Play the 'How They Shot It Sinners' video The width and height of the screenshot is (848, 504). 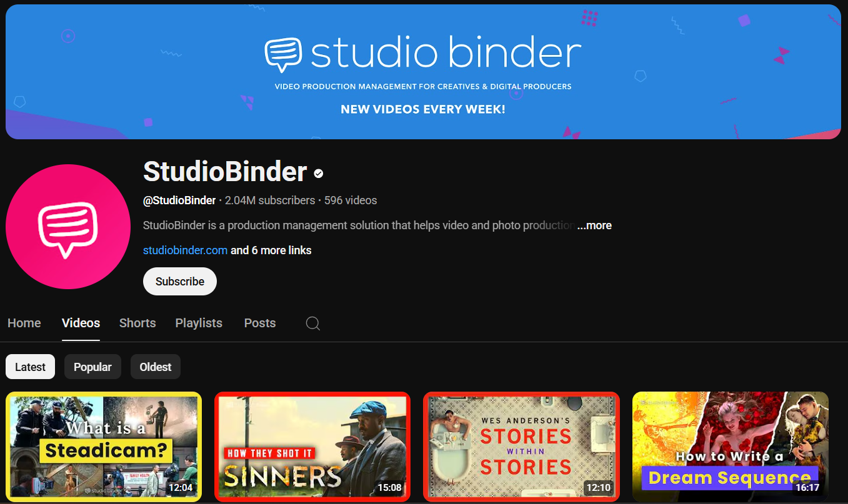click(312, 447)
